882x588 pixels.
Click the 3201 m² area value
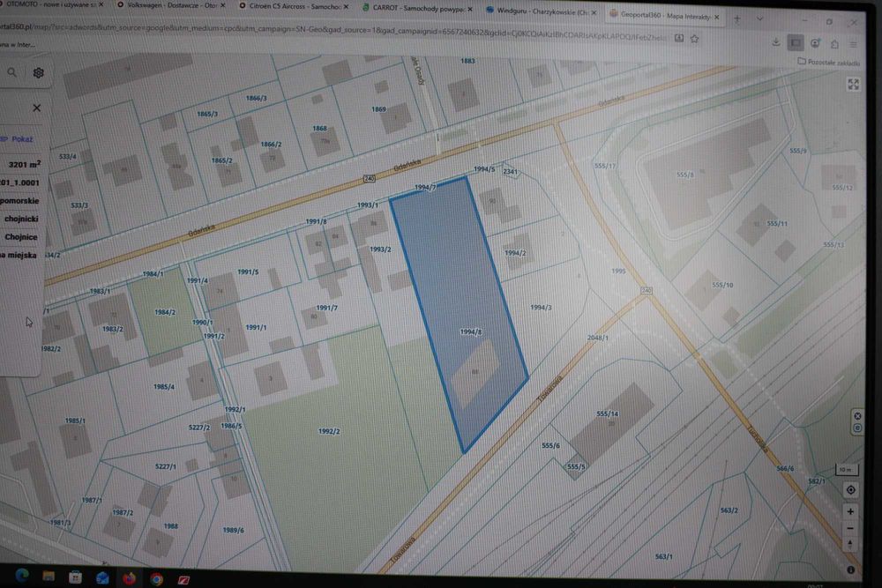(24, 164)
